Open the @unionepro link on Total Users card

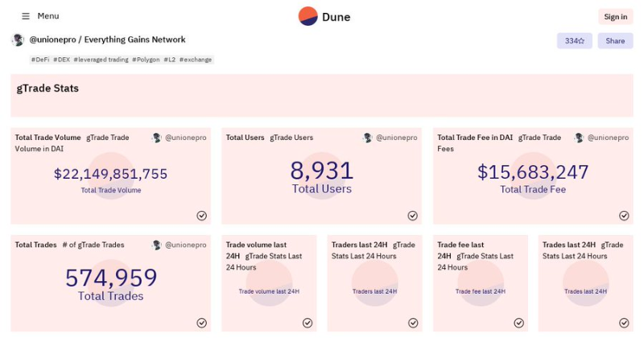coord(396,138)
